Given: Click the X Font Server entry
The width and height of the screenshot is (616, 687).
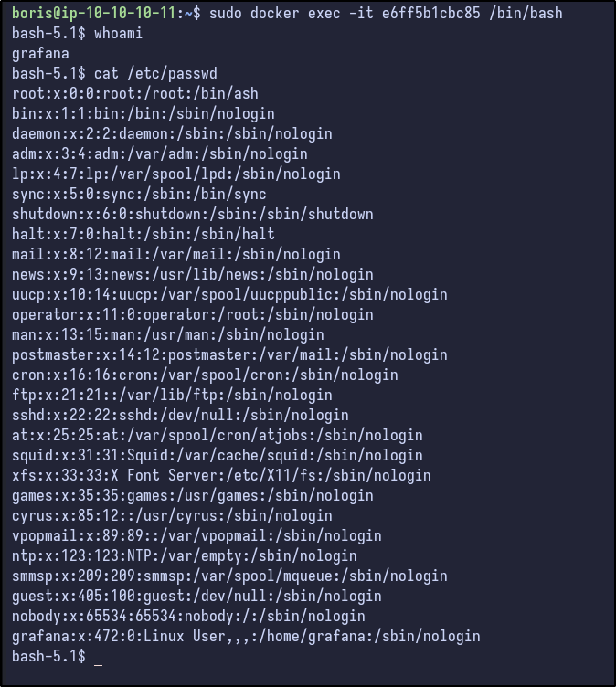Looking at the screenshot, I should (221, 475).
